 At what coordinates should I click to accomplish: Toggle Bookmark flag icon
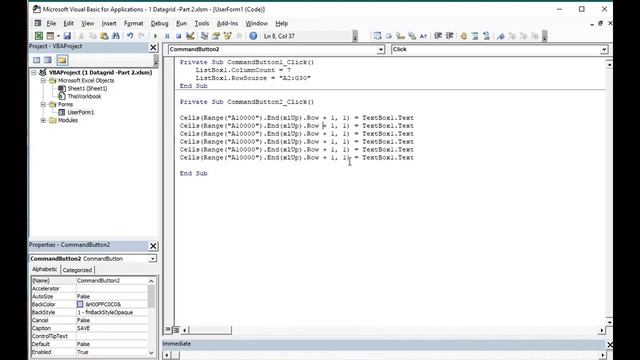500,36
